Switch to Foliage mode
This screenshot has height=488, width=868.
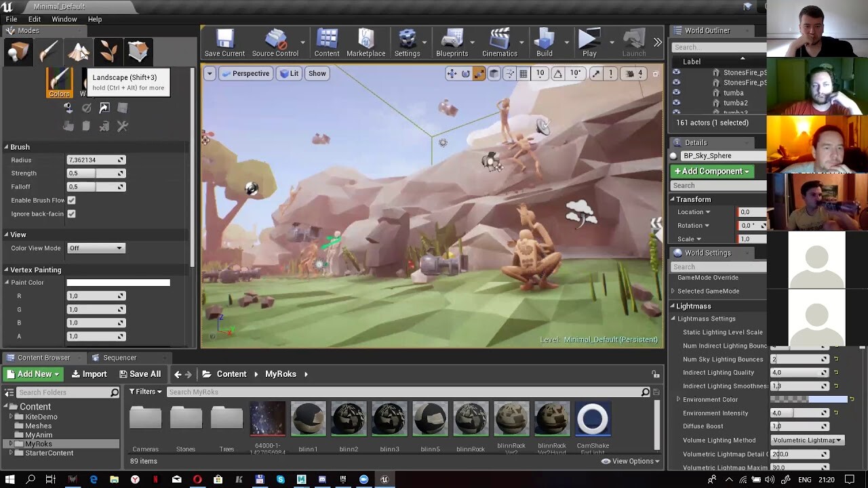pyautogui.click(x=110, y=52)
